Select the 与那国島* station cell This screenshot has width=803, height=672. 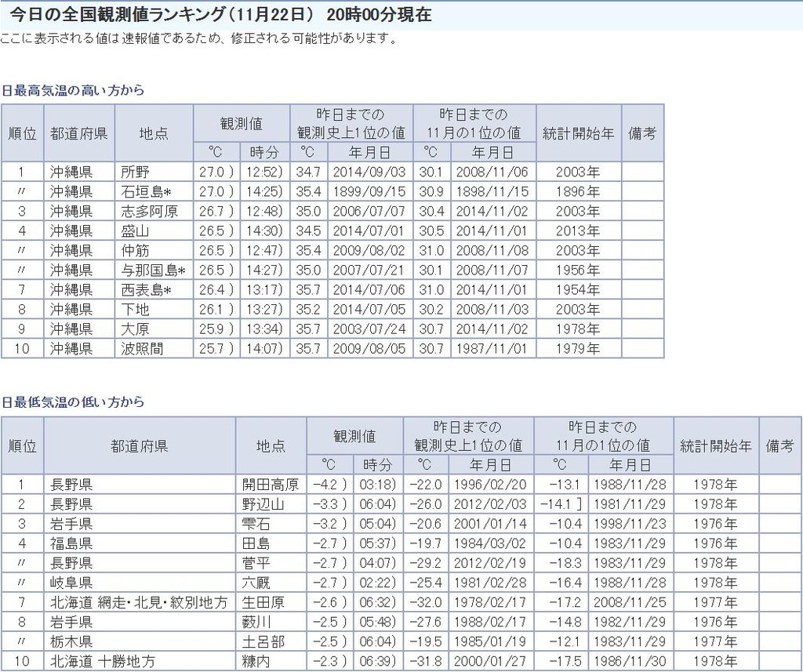(154, 270)
